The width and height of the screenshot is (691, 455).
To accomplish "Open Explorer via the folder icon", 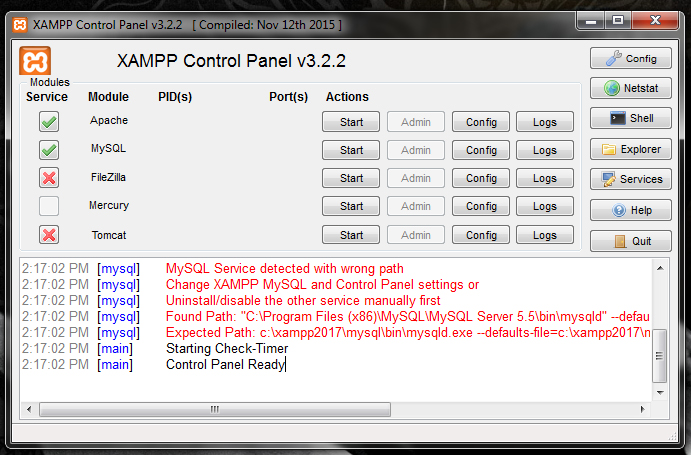I will coord(631,149).
